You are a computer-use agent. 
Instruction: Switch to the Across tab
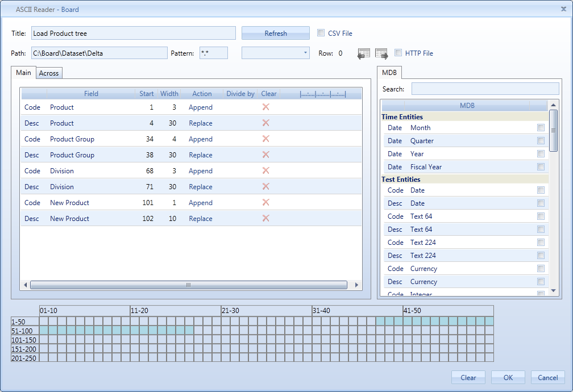pos(49,73)
